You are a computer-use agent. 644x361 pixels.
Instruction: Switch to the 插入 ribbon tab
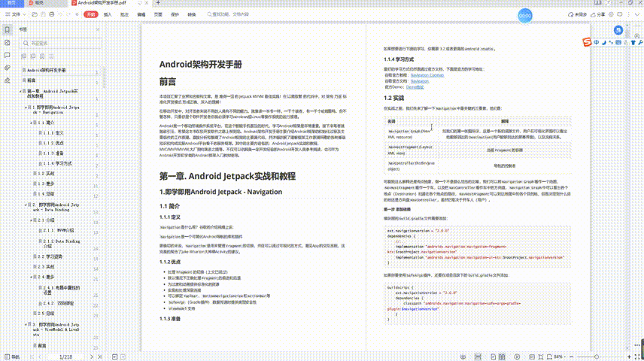click(108, 14)
